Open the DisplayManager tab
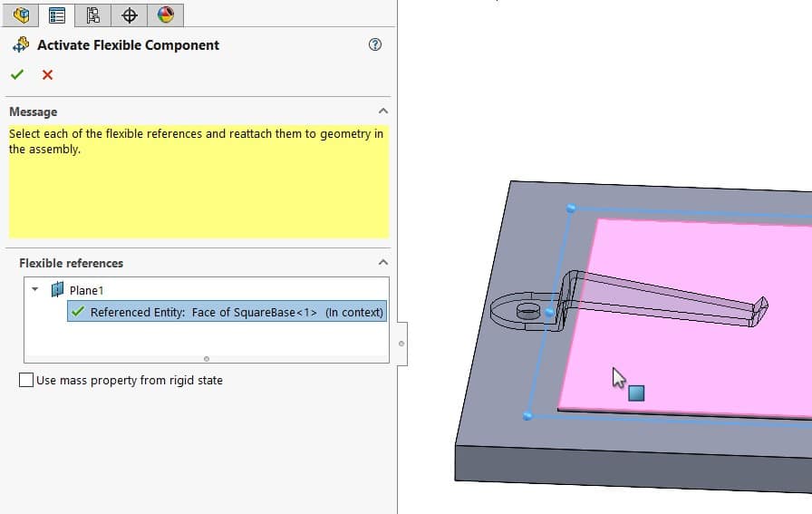The height and width of the screenshot is (514, 812). [165, 15]
